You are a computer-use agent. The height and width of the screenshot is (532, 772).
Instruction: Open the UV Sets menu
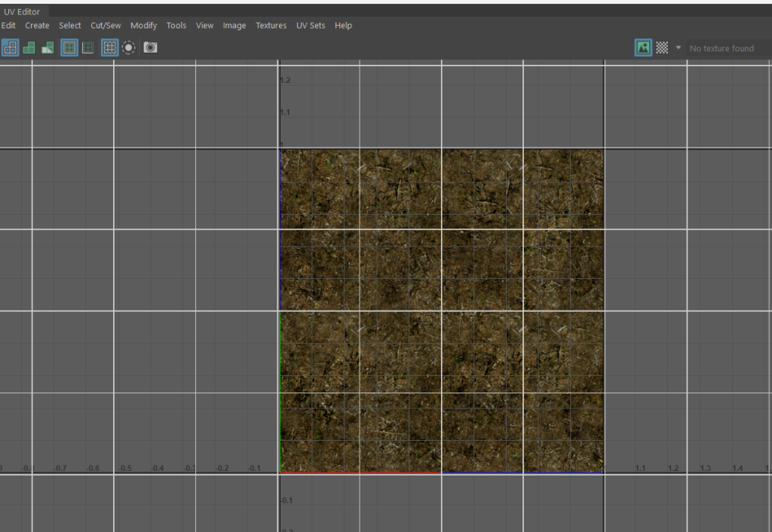click(311, 26)
